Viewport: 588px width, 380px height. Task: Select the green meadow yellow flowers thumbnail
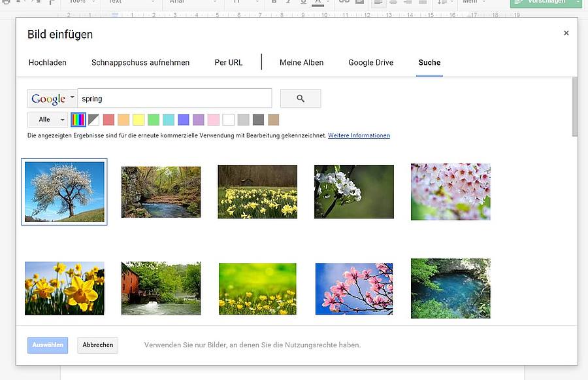257,288
